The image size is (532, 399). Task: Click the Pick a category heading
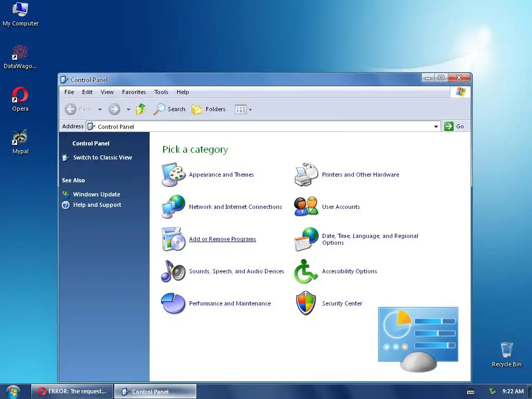tap(195, 149)
